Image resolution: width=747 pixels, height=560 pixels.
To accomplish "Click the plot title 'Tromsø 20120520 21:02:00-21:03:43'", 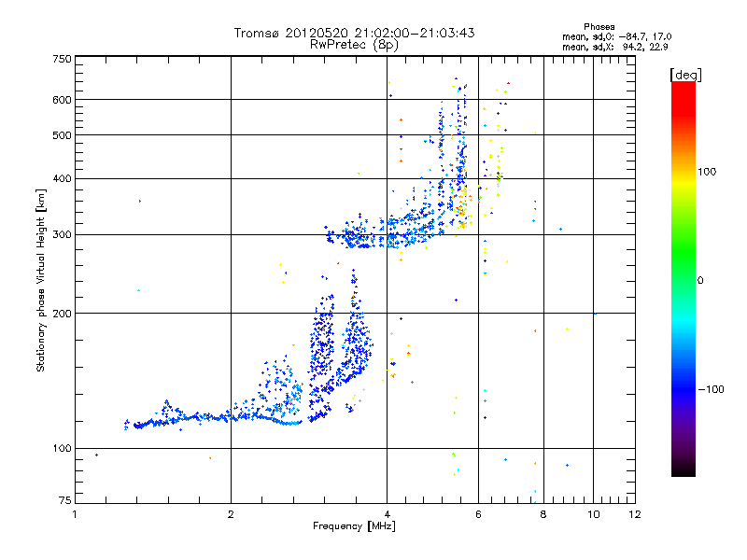I will tap(354, 33).
